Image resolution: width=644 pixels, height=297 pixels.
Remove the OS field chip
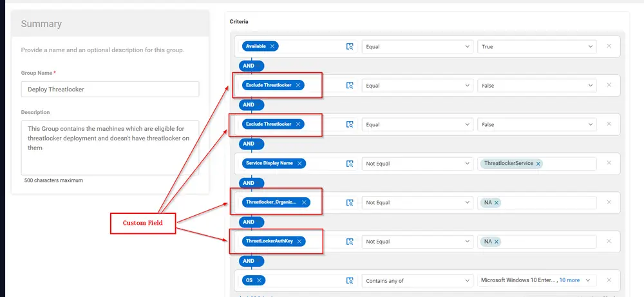[x=259, y=280]
